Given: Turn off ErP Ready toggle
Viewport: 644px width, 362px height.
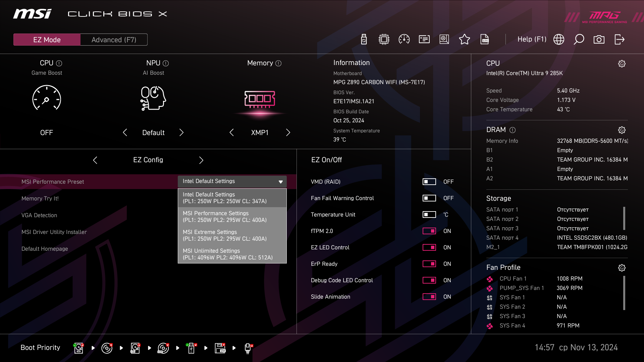Looking at the screenshot, I should point(429,264).
